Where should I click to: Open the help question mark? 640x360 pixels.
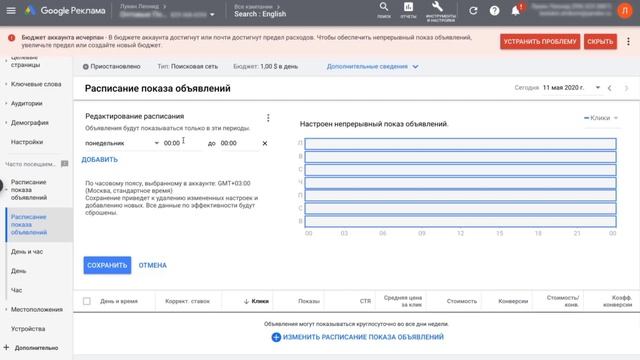494,11
